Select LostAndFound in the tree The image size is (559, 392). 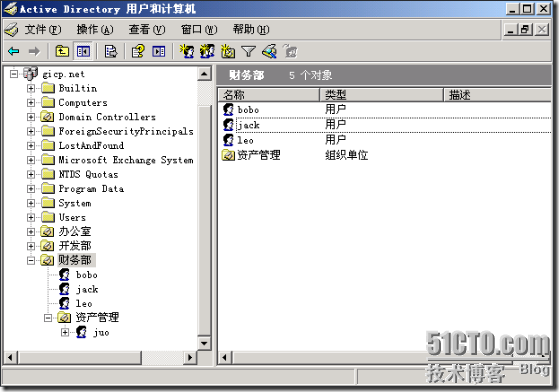91,145
